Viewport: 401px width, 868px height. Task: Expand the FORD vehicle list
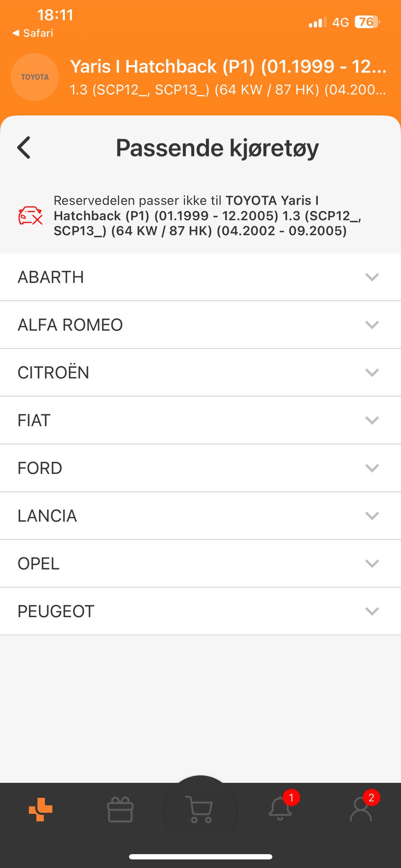point(371,468)
